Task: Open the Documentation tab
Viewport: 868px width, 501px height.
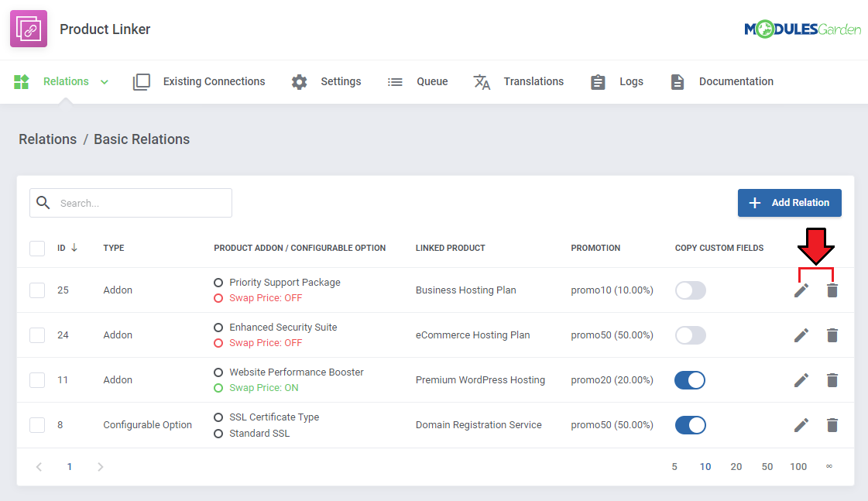Action: point(736,81)
